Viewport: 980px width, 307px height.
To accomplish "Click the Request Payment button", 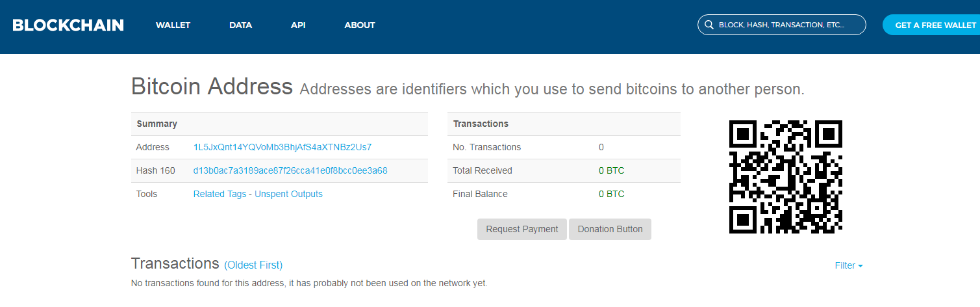I will click(522, 229).
